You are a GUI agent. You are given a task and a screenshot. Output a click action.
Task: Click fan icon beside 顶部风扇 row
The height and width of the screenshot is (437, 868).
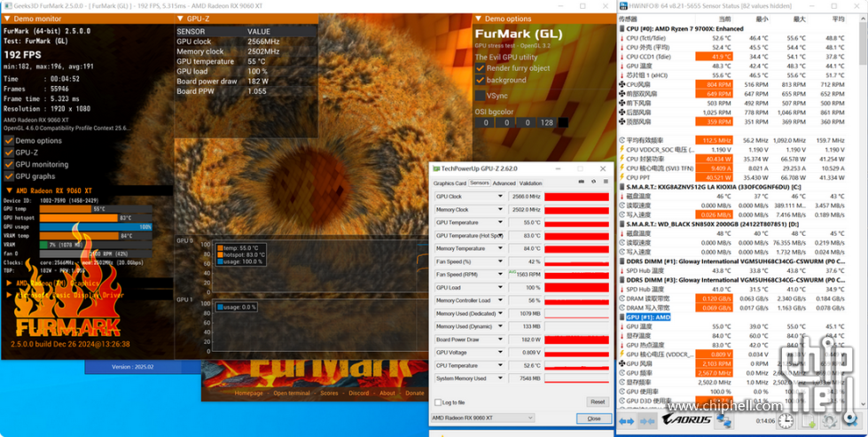click(622, 121)
